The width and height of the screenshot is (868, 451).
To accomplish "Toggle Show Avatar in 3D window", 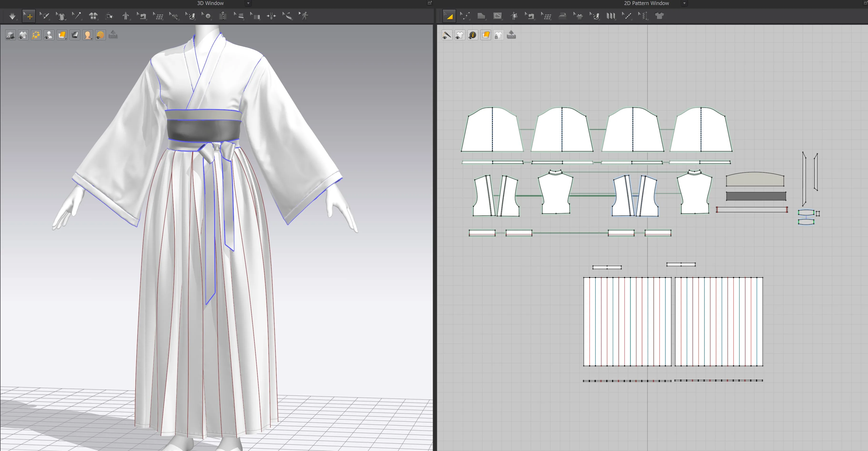I will point(49,35).
